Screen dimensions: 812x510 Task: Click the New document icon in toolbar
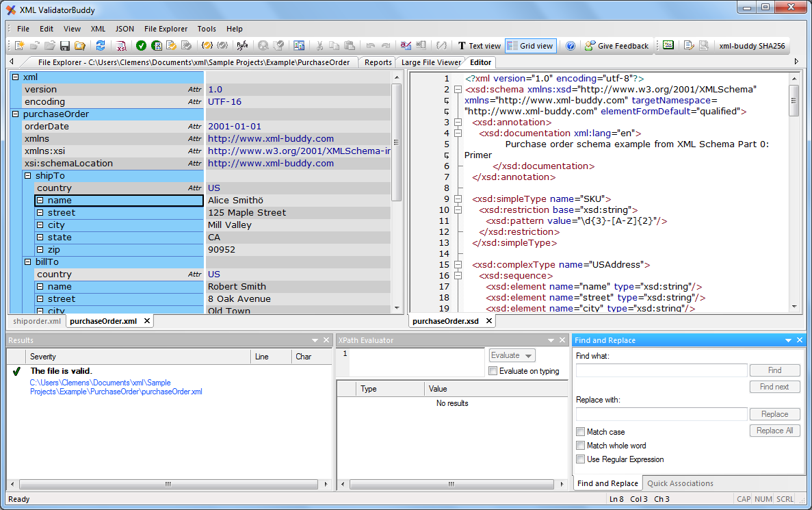[x=19, y=46]
